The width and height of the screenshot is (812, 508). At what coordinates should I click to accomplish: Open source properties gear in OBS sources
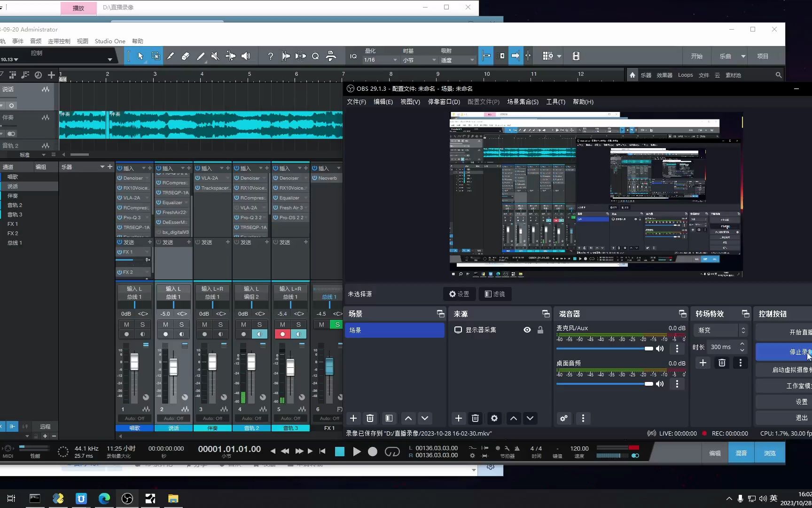click(x=494, y=418)
